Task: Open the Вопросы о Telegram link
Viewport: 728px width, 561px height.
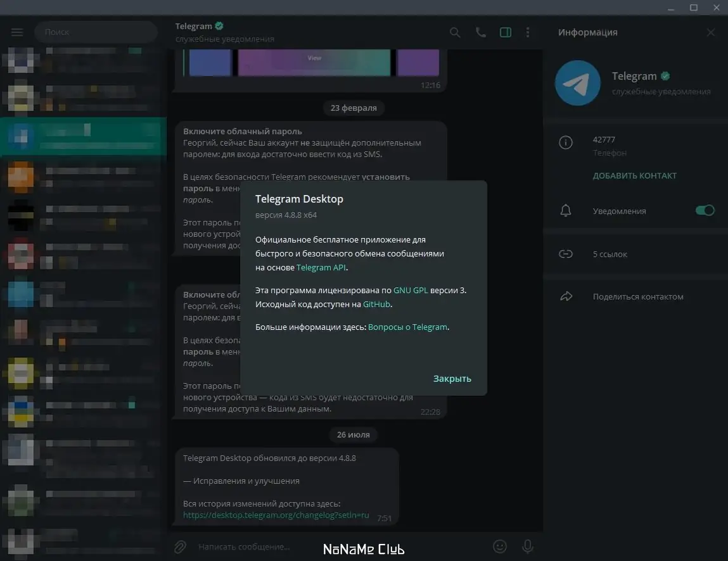Action: (x=407, y=327)
